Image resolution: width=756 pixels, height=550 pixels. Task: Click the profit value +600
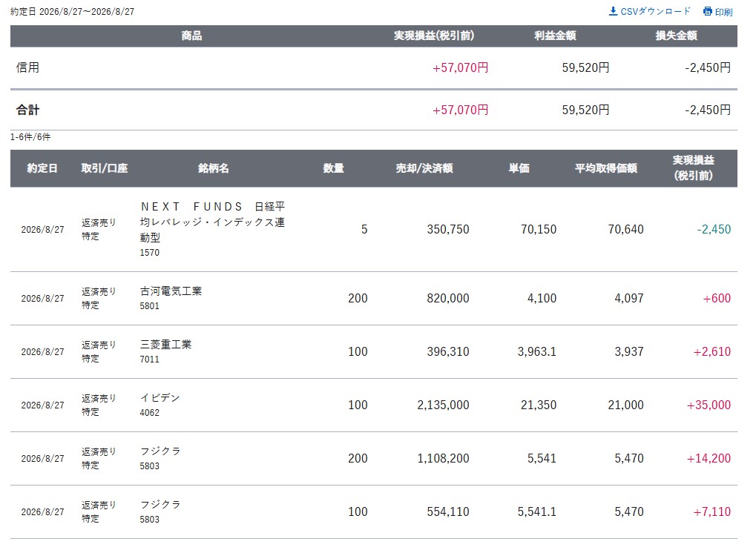(x=717, y=298)
